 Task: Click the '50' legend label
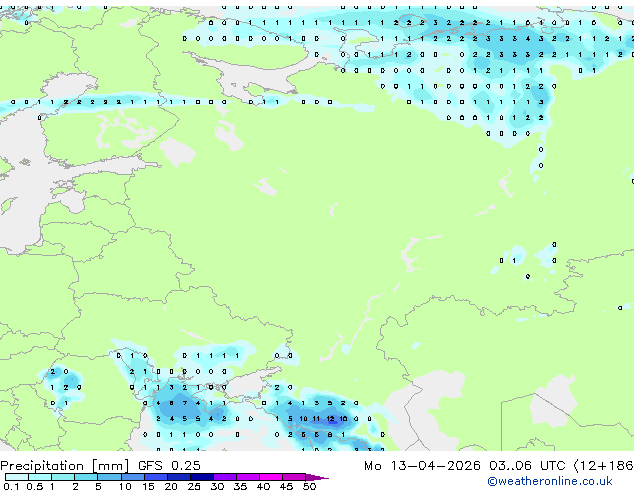(309, 486)
